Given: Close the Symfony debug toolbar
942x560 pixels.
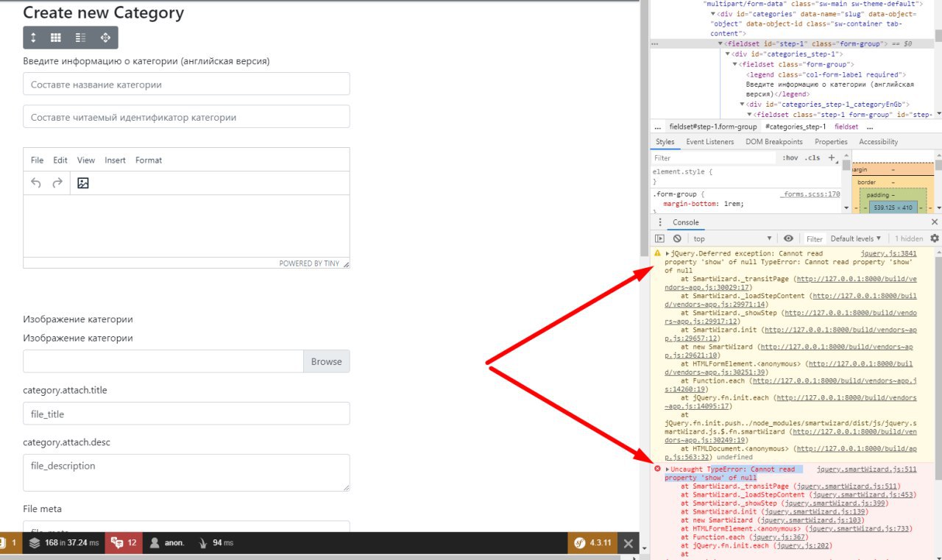Looking at the screenshot, I should [x=628, y=543].
